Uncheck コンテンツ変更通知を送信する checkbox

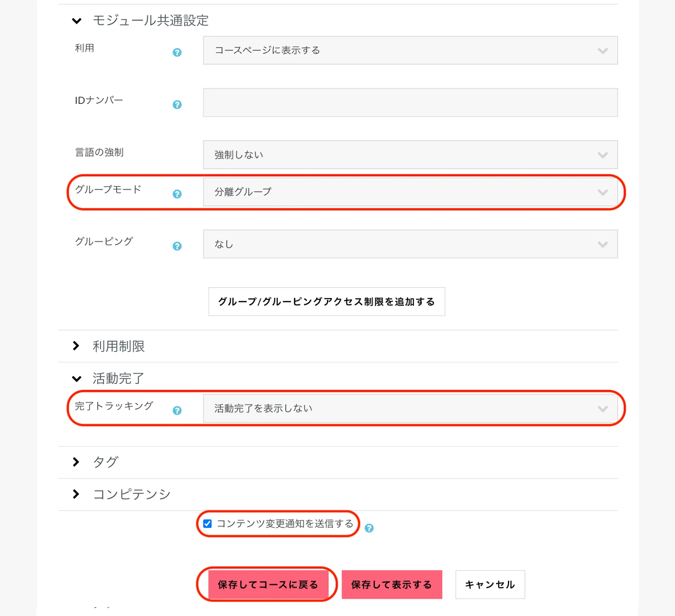[x=208, y=524]
